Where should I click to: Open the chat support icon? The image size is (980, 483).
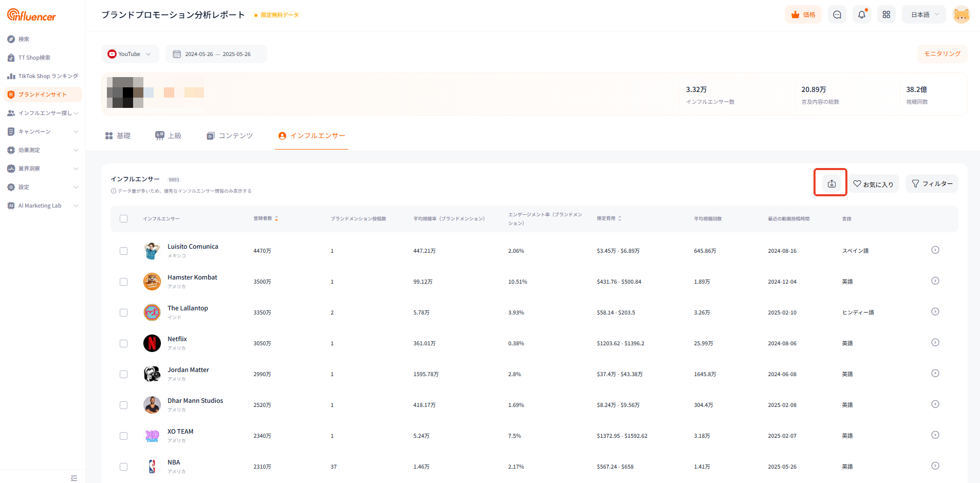coord(837,14)
